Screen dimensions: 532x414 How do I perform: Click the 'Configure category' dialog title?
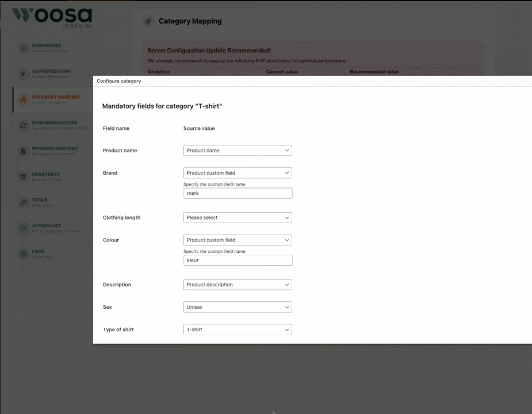(x=118, y=81)
